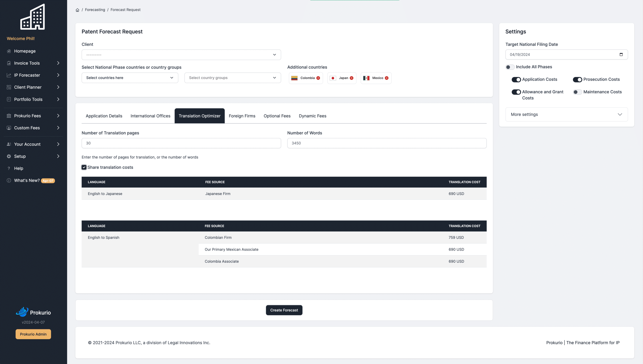Click the IP Forecaster chart icon
Viewport: 643px width, 364px height.
(x=9, y=75)
